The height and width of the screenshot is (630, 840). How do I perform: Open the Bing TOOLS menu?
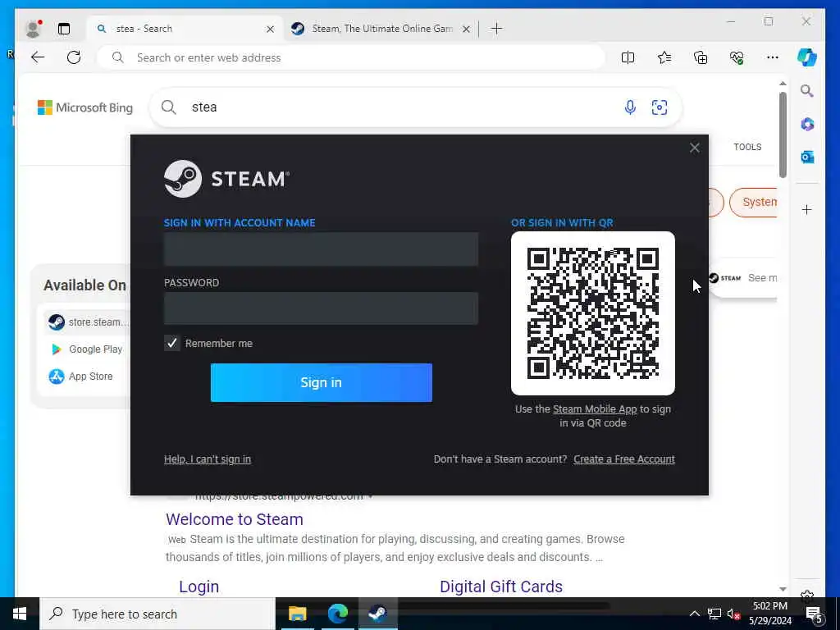coord(747,147)
